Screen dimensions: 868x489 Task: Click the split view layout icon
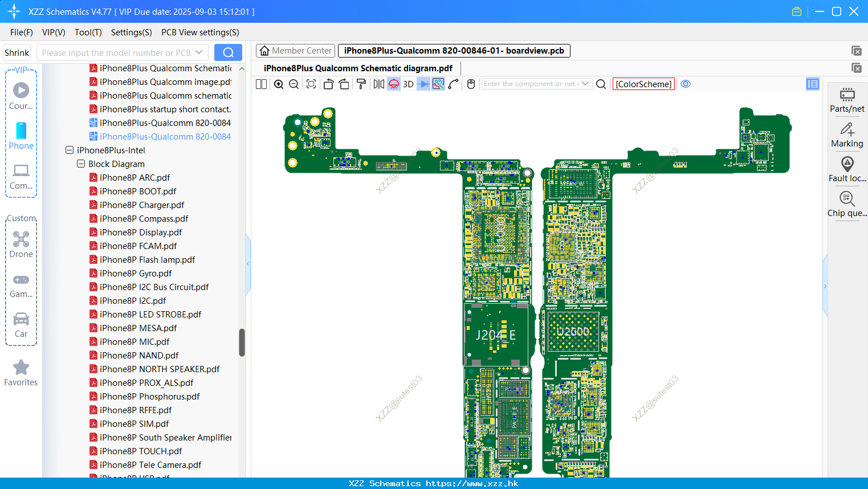261,84
